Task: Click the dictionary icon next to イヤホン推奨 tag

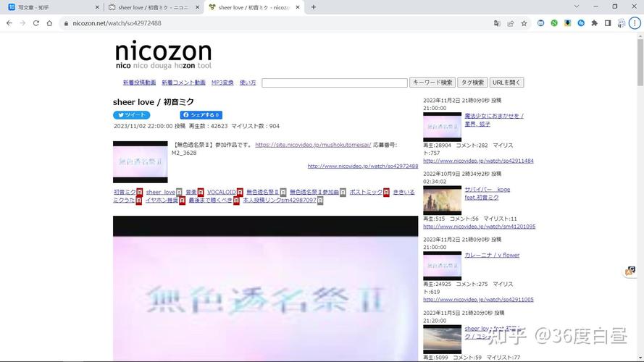Action: (x=182, y=201)
